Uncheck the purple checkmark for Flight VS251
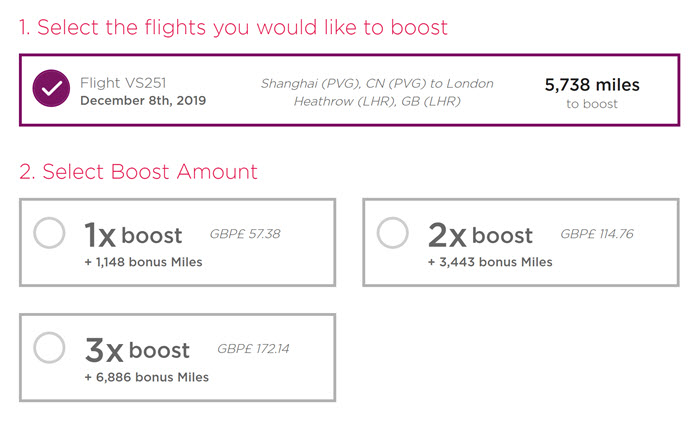700x425 pixels. click(51, 88)
